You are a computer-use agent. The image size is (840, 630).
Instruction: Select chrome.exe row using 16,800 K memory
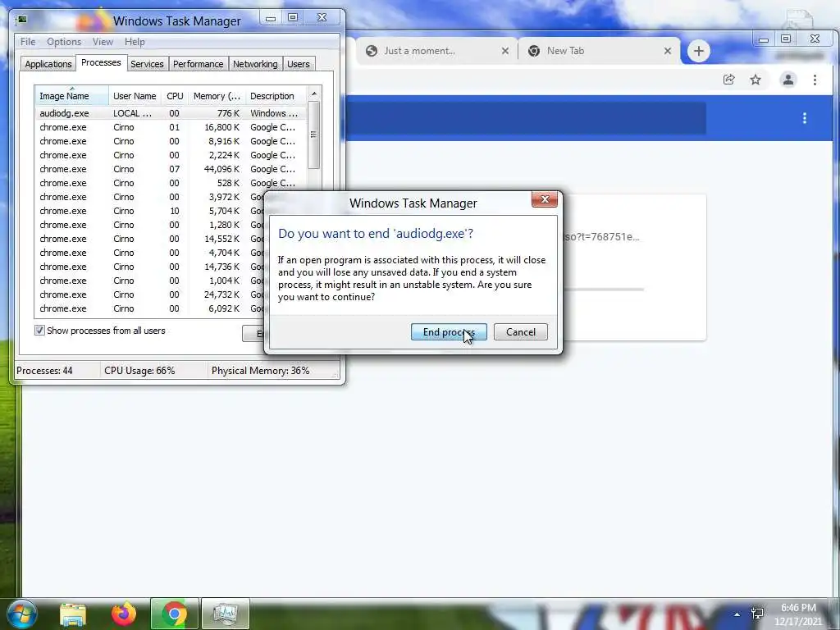pyautogui.click(x=171, y=127)
